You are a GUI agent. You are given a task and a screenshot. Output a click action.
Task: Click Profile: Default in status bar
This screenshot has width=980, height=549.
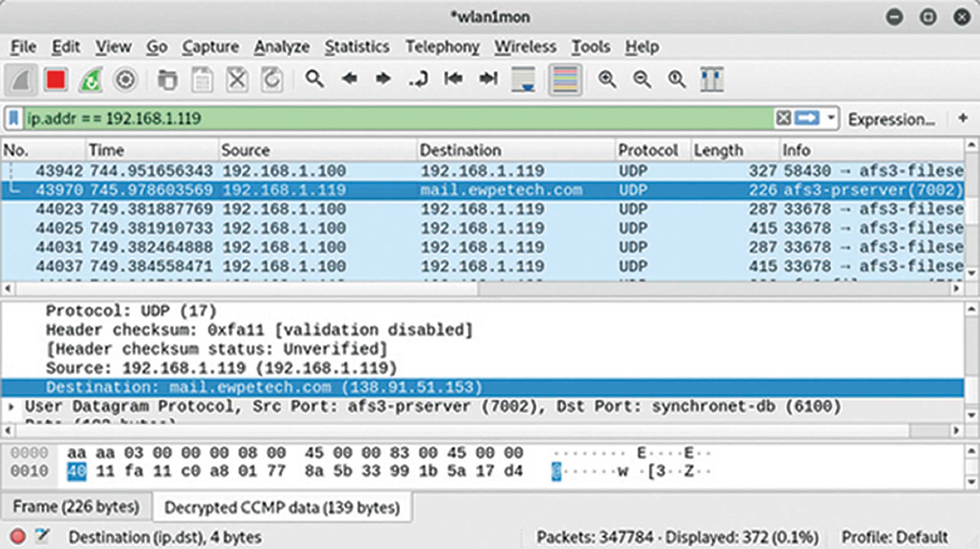(894, 537)
